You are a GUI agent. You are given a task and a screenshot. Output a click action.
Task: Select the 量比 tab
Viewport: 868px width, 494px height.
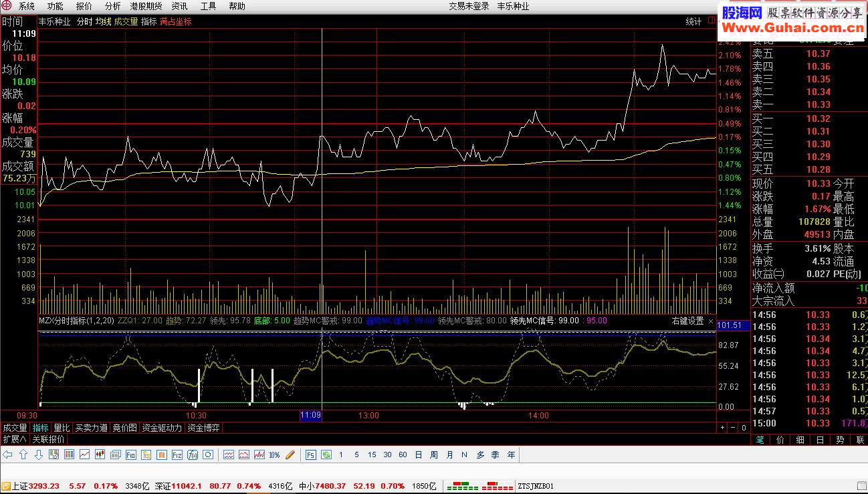[62, 428]
